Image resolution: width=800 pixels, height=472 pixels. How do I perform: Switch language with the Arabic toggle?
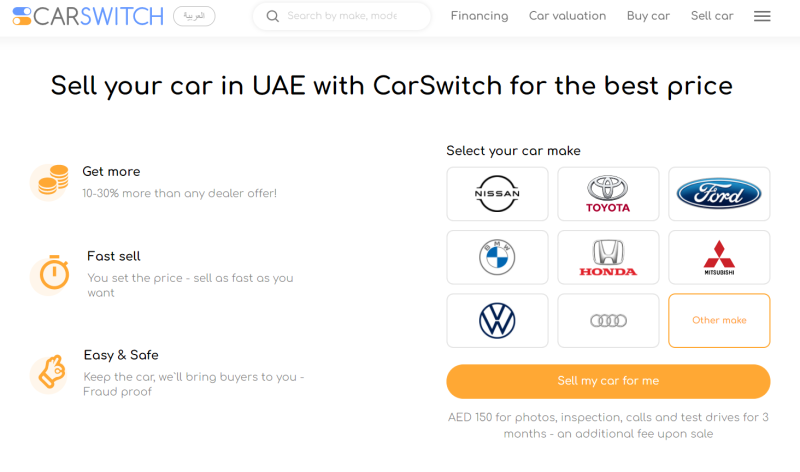[194, 16]
